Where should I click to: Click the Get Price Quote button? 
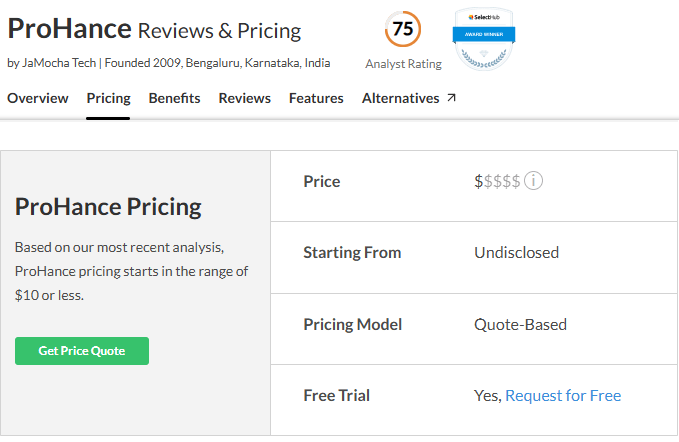pyautogui.click(x=82, y=351)
